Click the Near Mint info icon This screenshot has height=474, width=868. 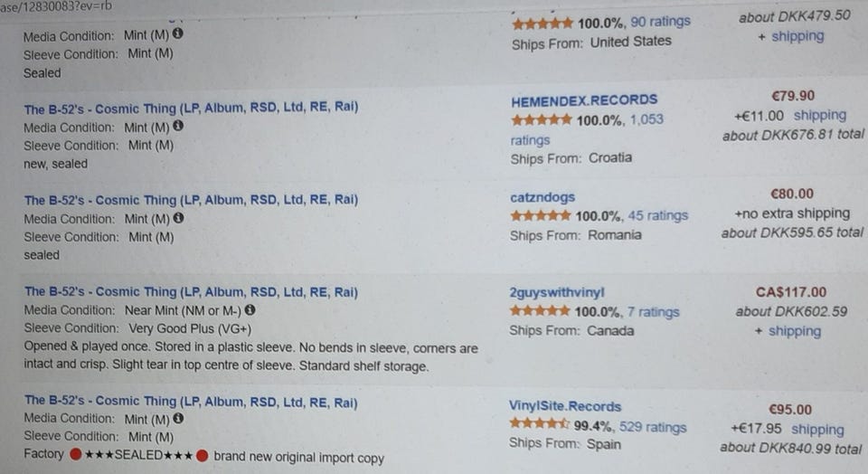click(250, 310)
